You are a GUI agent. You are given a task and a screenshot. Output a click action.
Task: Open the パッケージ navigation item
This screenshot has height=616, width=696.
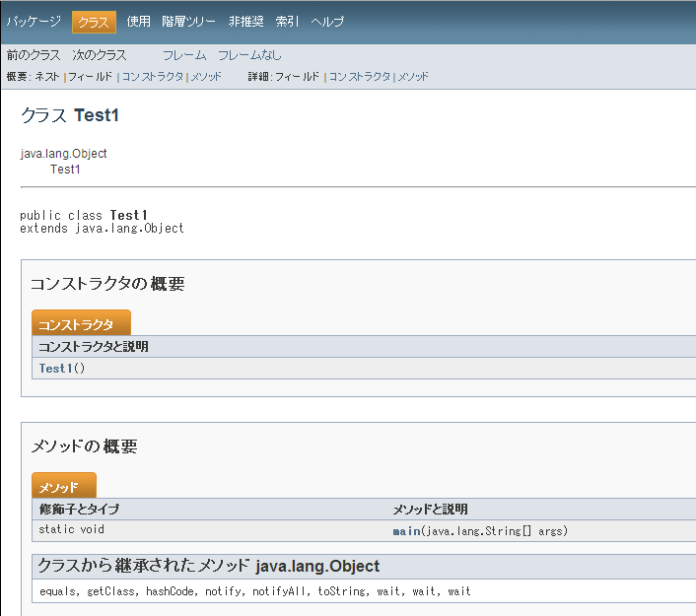[x=34, y=22]
